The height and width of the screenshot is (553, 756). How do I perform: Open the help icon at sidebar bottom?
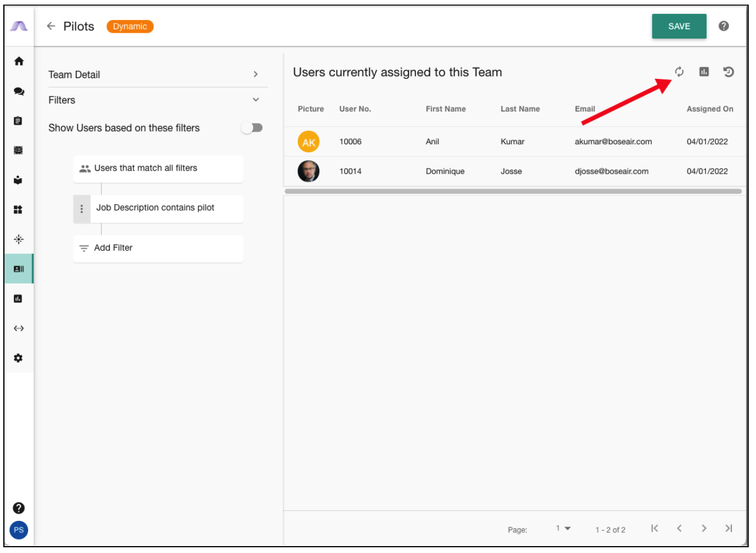pos(19,508)
